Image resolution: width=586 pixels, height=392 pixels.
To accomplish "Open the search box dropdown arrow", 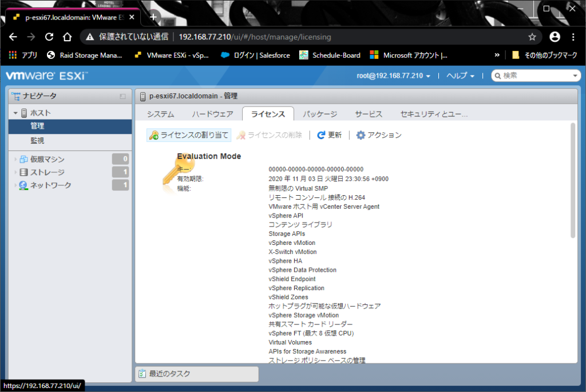I will 575,76.
